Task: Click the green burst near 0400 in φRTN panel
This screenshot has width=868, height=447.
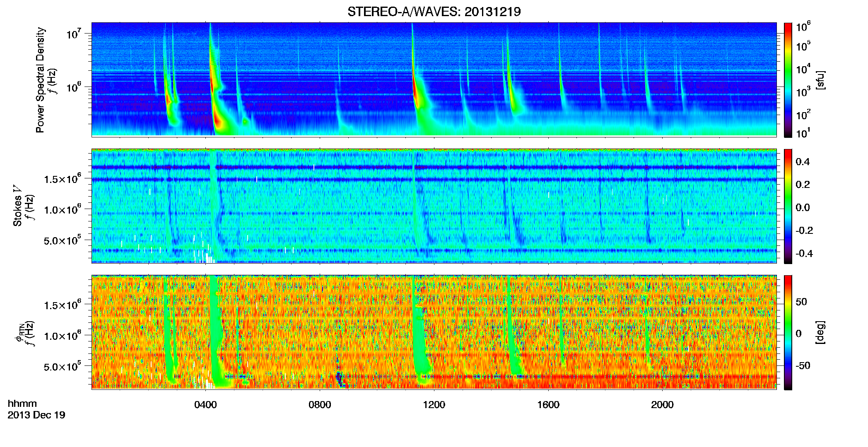Action: (215, 331)
